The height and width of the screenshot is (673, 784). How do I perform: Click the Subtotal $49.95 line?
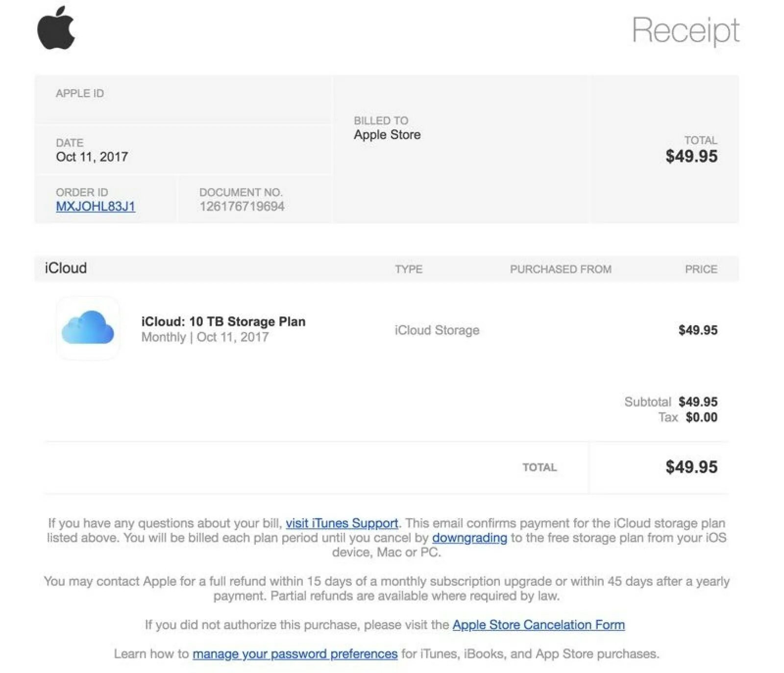[671, 402]
